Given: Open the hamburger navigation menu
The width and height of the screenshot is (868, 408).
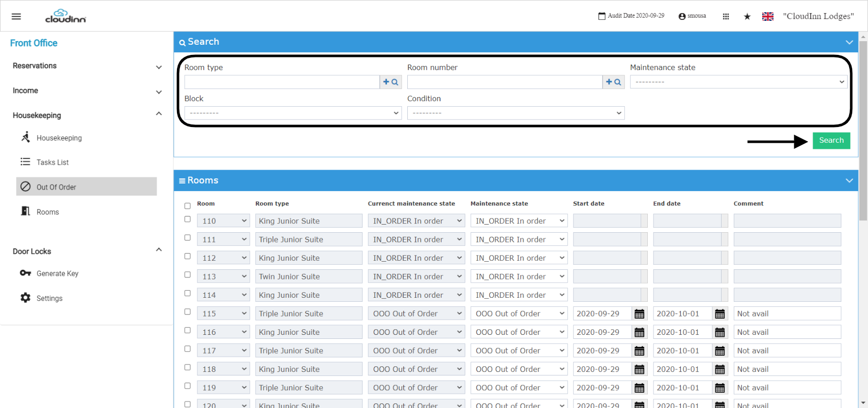Looking at the screenshot, I should 16,16.
